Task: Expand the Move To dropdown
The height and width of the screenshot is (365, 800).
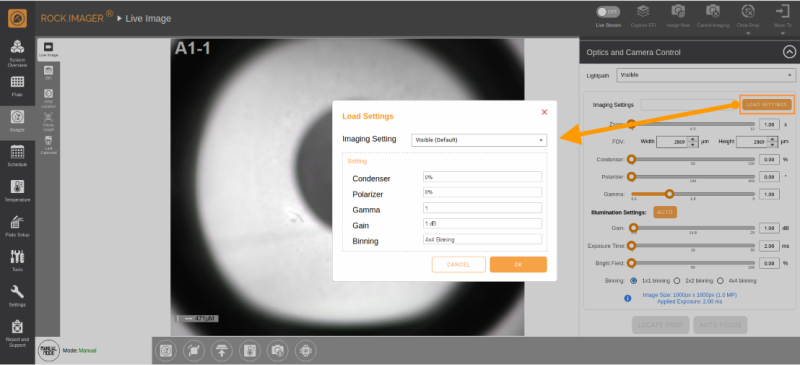Action: [782, 34]
